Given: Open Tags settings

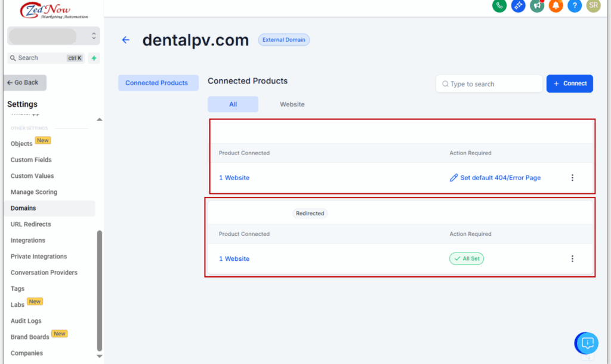Looking at the screenshot, I should coord(17,289).
